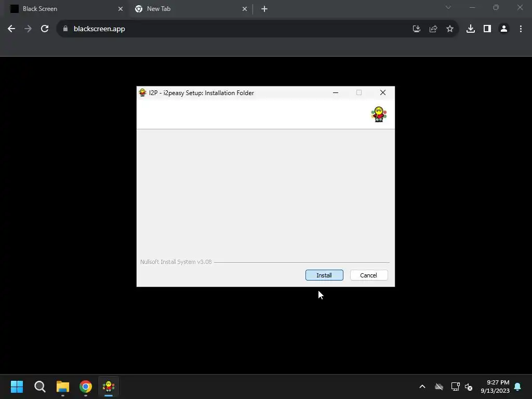532x399 pixels.
Task: Close the New Tab browser tab
Action: (245, 9)
